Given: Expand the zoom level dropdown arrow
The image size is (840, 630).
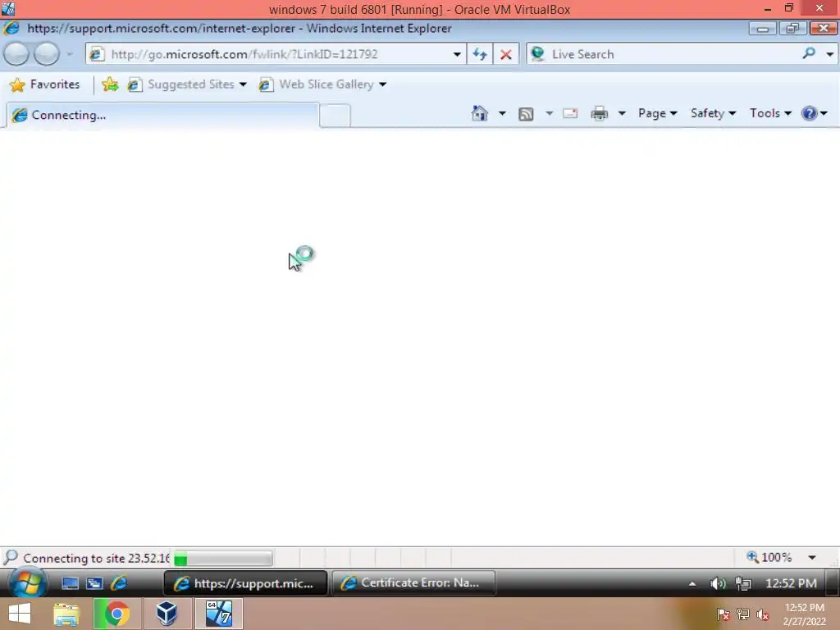Looking at the screenshot, I should 812,558.
